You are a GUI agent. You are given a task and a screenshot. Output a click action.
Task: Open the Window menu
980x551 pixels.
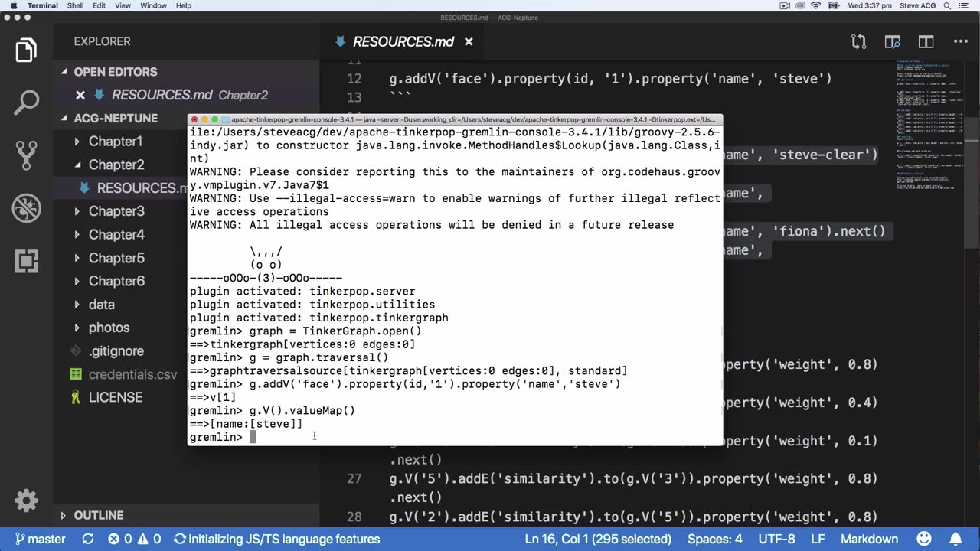pos(154,5)
